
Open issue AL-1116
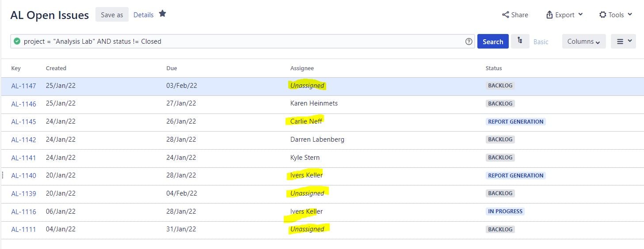23,211
